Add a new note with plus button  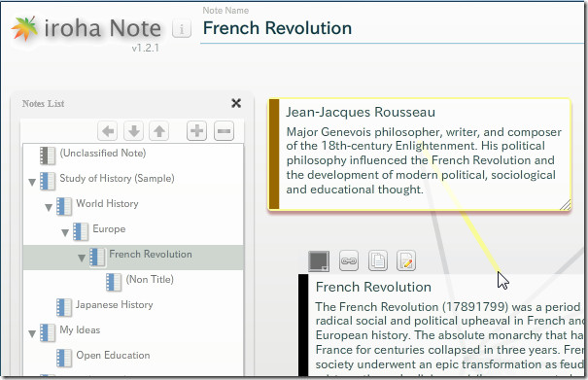pos(197,131)
